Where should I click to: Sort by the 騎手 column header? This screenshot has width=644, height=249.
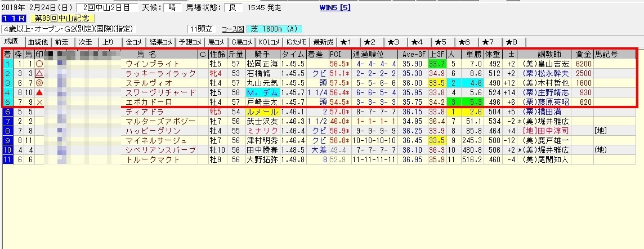[x=263, y=54]
